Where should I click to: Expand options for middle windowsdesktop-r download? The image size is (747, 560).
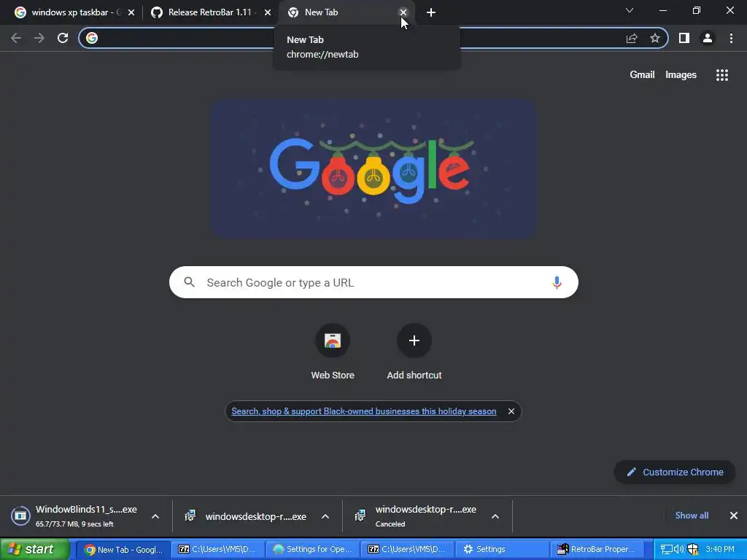tap(325, 516)
